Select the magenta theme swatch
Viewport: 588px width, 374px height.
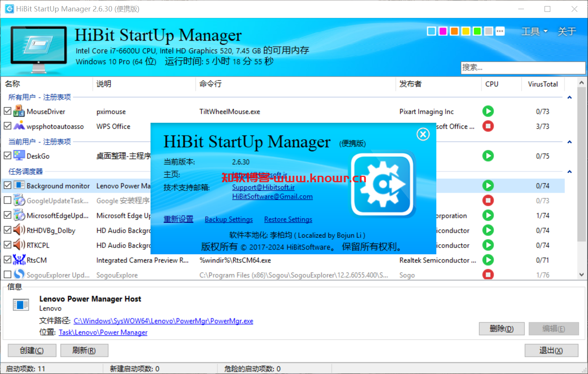pos(443,31)
